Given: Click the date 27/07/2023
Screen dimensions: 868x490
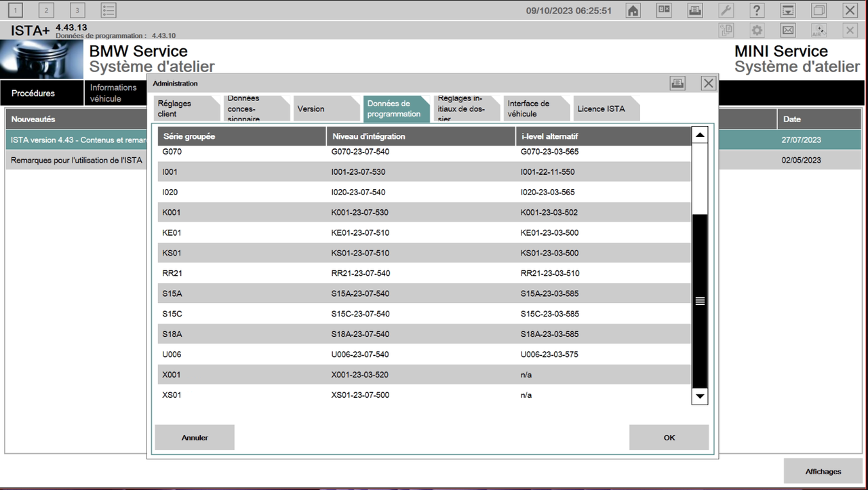Looking at the screenshot, I should pos(802,140).
